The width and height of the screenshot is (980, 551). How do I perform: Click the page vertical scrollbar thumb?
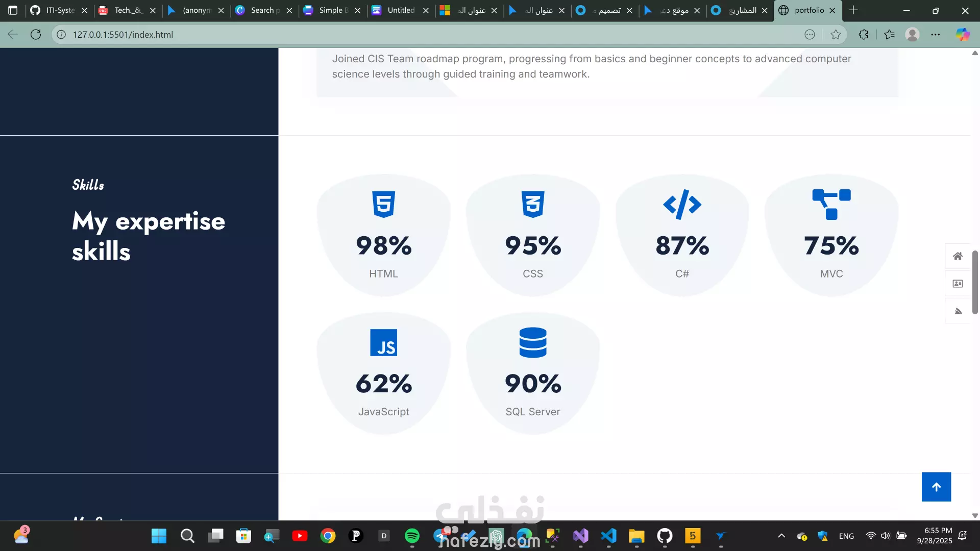click(975, 282)
